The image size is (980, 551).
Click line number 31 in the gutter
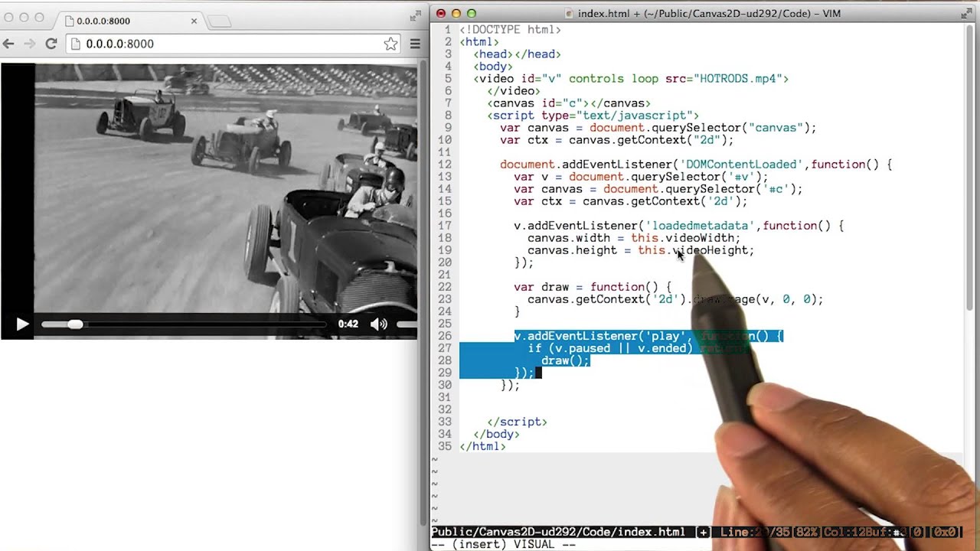(x=445, y=397)
